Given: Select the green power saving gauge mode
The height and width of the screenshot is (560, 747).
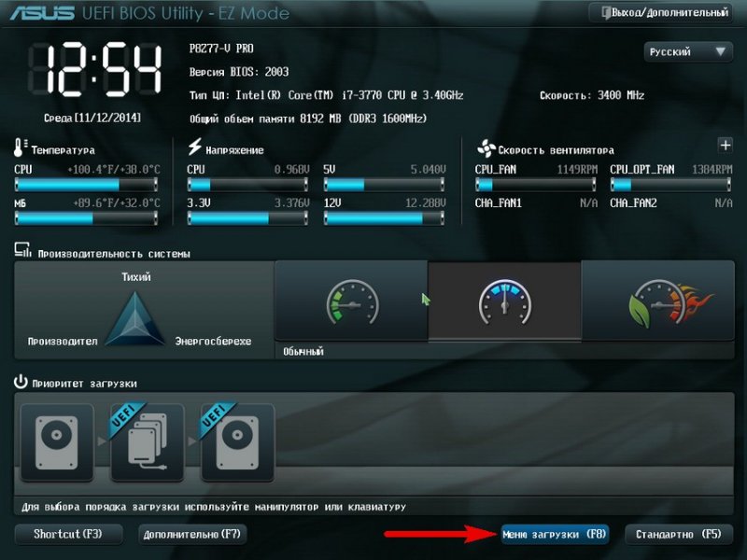Looking at the screenshot, I should pos(352,301).
